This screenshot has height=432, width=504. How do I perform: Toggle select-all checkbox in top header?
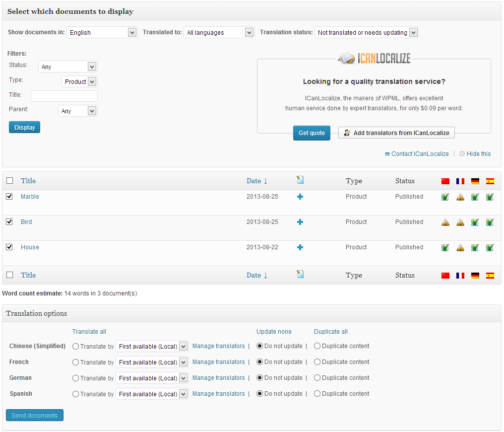(9, 180)
